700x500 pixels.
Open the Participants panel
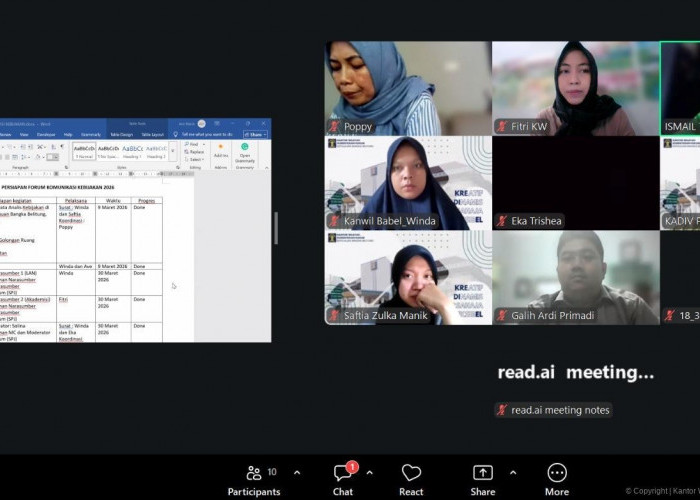click(254, 479)
